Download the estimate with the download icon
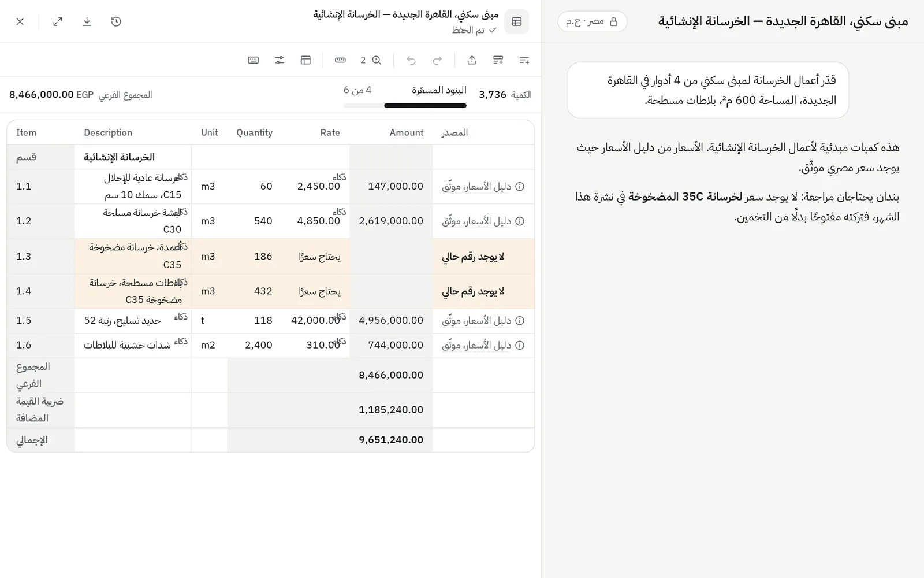The width and height of the screenshot is (924, 578). (x=87, y=21)
